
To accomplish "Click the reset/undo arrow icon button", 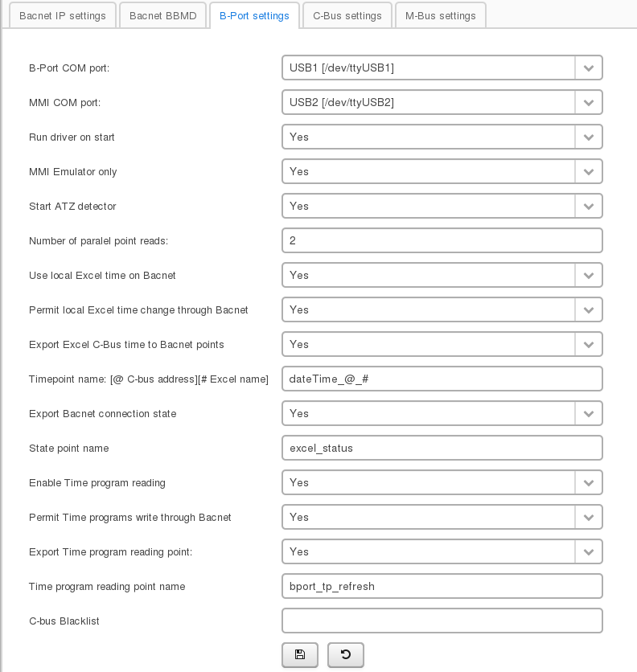I will coord(346,654).
